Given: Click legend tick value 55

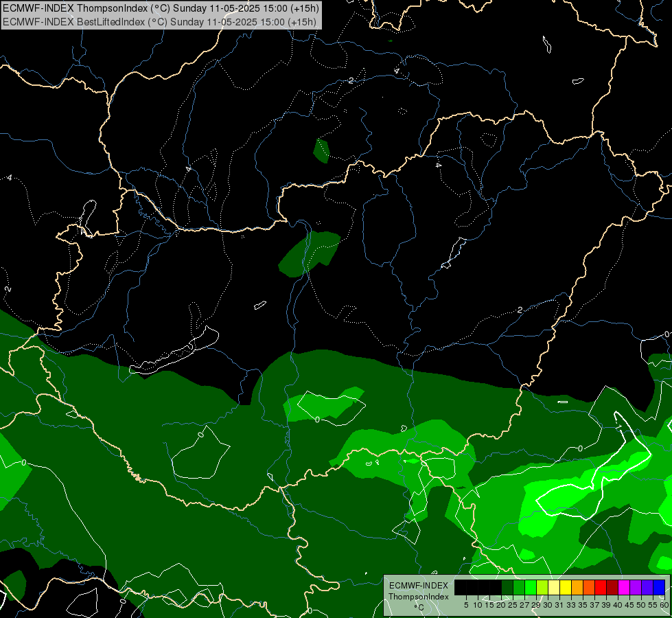Looking at the screenshot, I should coord(653,605).
